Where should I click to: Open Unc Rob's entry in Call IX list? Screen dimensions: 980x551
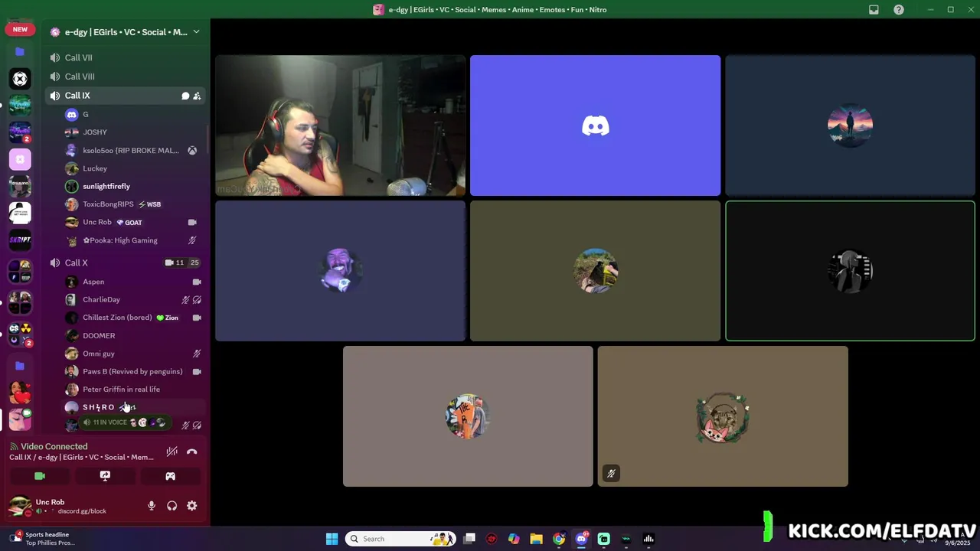point(134,222)
